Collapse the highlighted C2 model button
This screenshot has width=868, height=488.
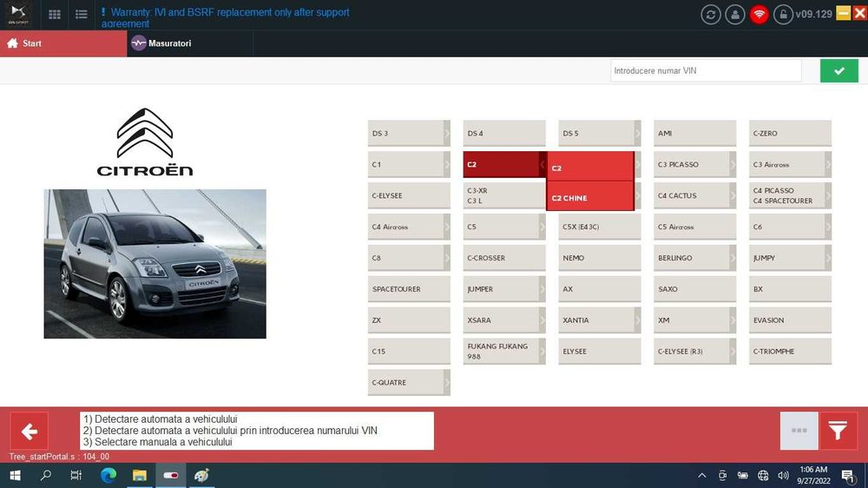pos(504,164)
